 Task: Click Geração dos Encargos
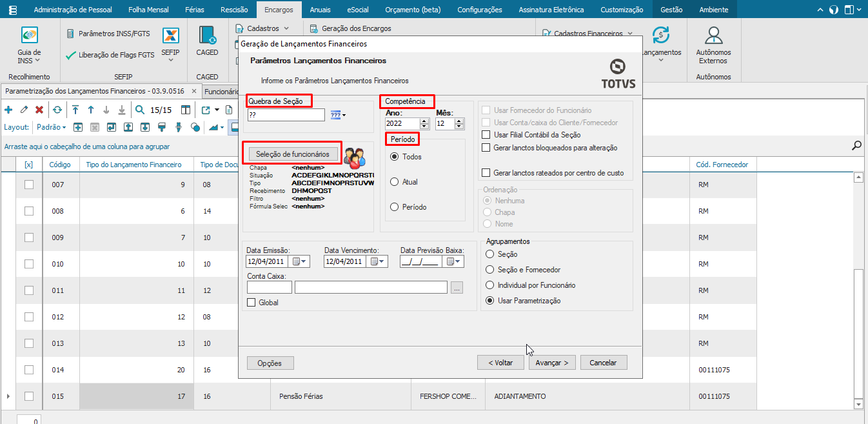pyautogui.click(x=350, y=28)
